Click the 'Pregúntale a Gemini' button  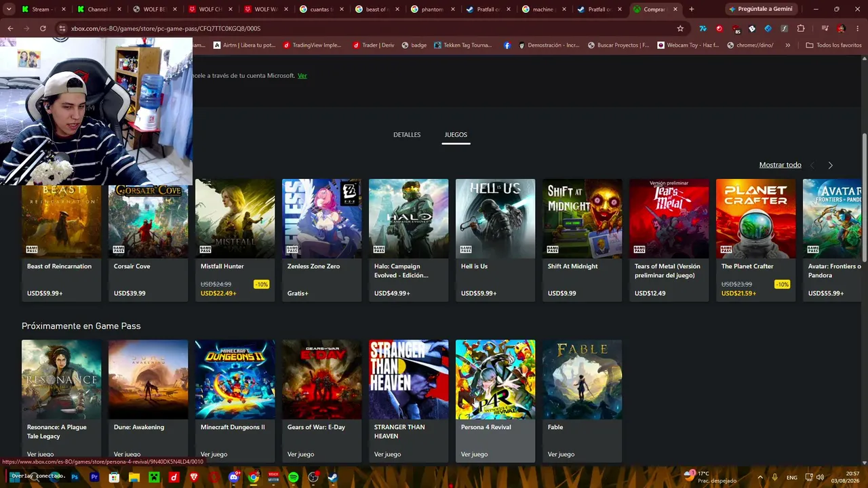click(760, 9)
